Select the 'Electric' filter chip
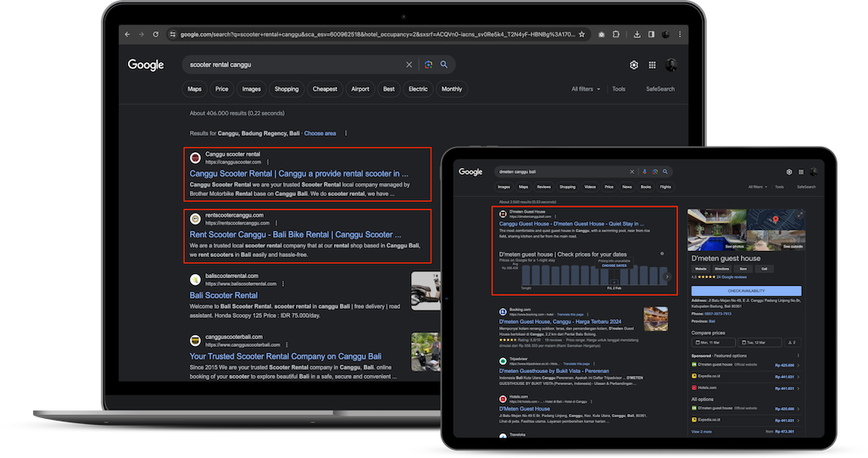The image size is (868, 458). click(418, 89)
